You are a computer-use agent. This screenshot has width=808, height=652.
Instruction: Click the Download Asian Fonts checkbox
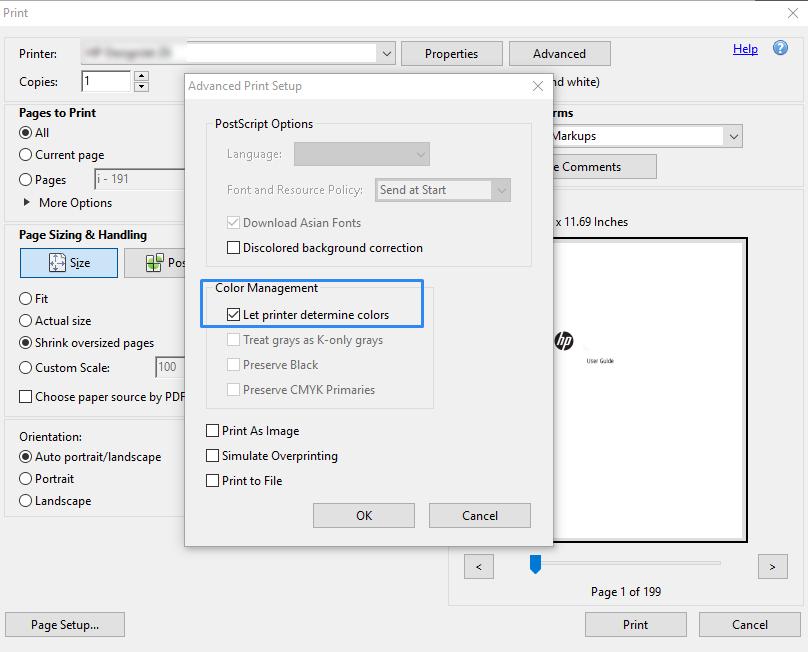click(x=233, y=223)
